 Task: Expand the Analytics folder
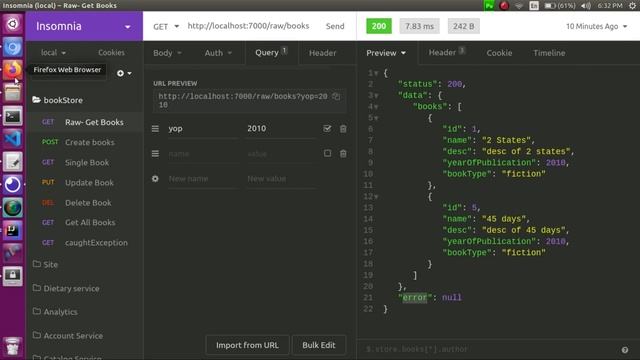tap(55, 312)
